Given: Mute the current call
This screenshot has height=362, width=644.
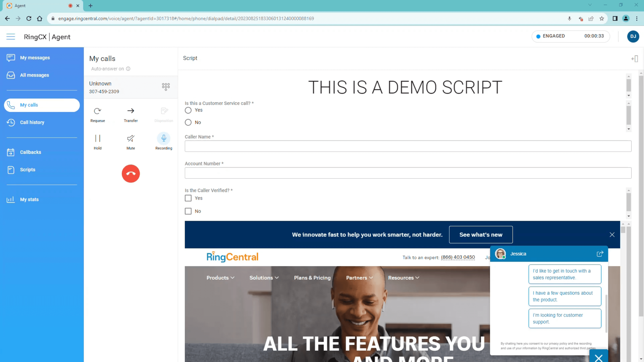Looking at the screenshot, I should [x=130, y=141].
